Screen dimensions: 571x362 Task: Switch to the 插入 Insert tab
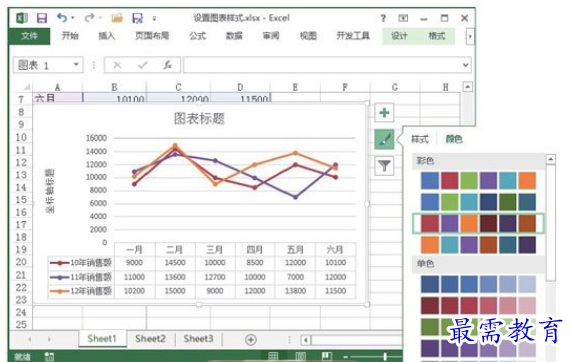tap(107, 36)
